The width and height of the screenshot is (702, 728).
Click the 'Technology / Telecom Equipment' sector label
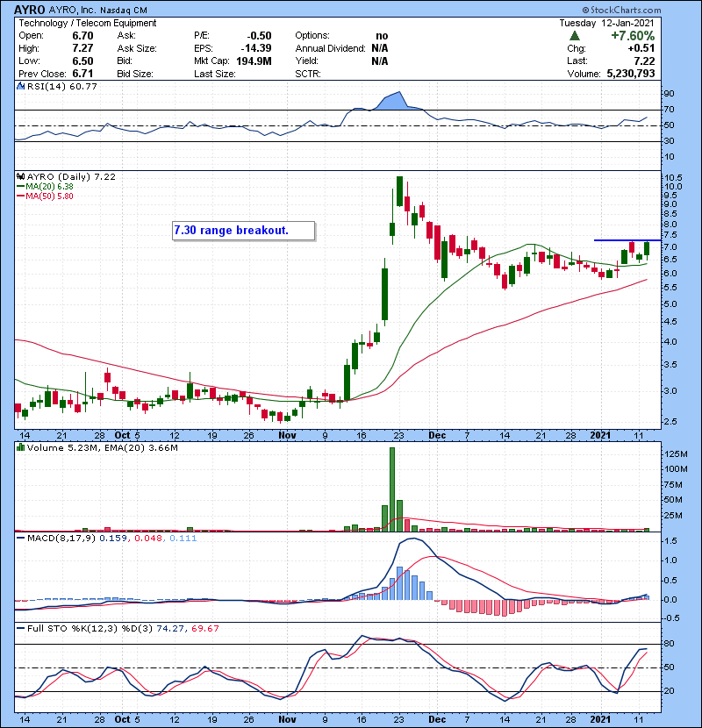click(x=88, y=23)
